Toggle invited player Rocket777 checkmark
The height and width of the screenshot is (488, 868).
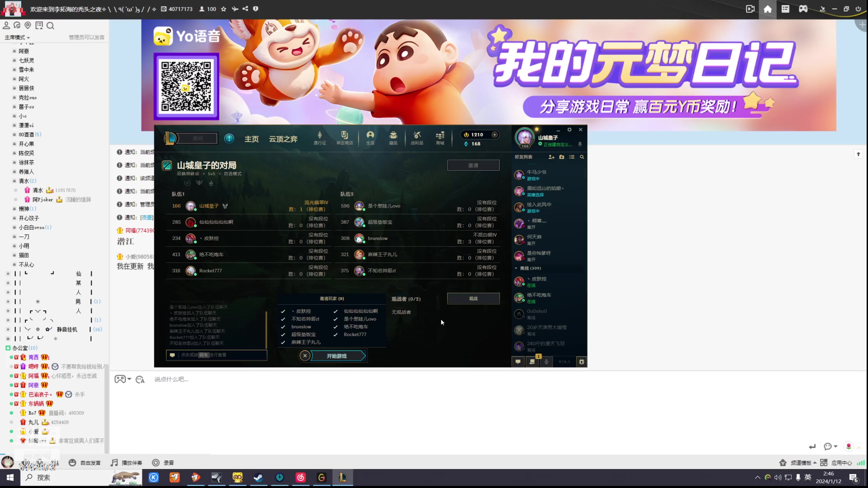pyautogui.click(x=335, y=334)
